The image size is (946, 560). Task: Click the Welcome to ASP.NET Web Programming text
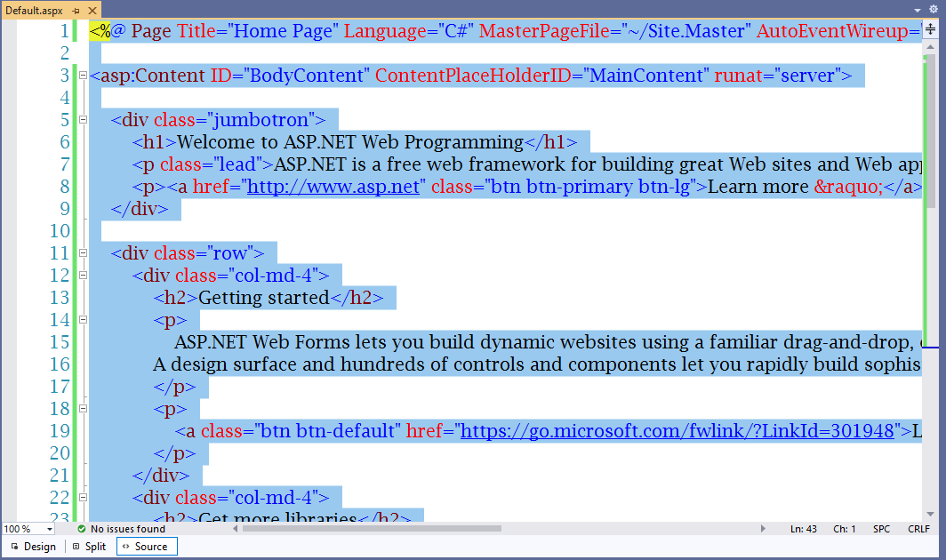[350, 142]
